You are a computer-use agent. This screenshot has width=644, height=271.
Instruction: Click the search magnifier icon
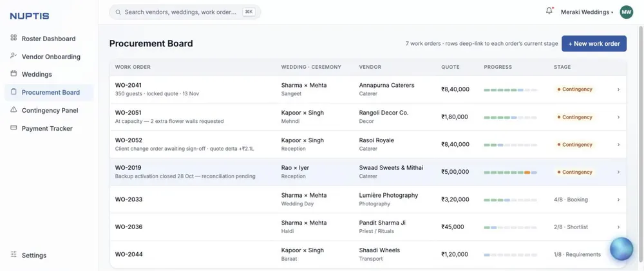118,12
